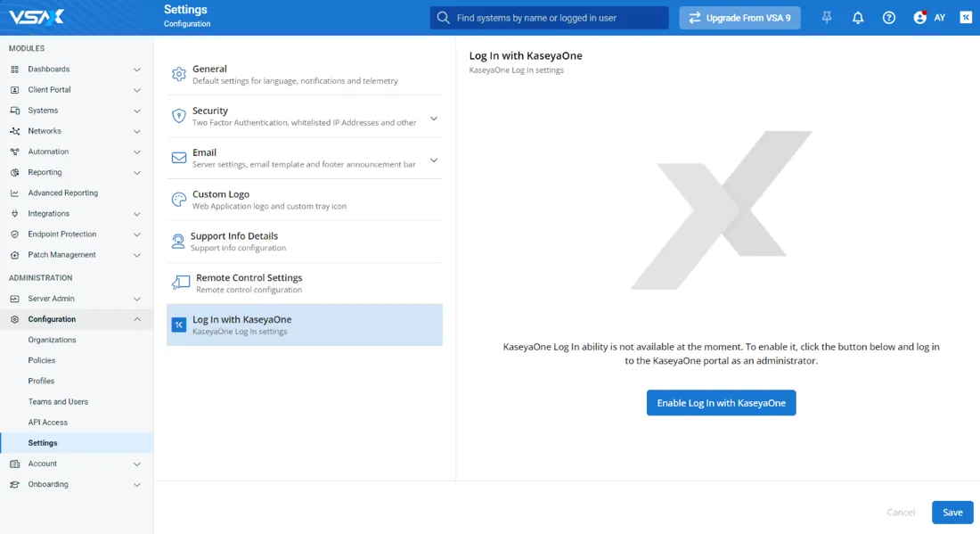The width and height of the screenshot is (980, 534).
Task: Open Teams and Users in sidebar
Action: pos(58,402)
